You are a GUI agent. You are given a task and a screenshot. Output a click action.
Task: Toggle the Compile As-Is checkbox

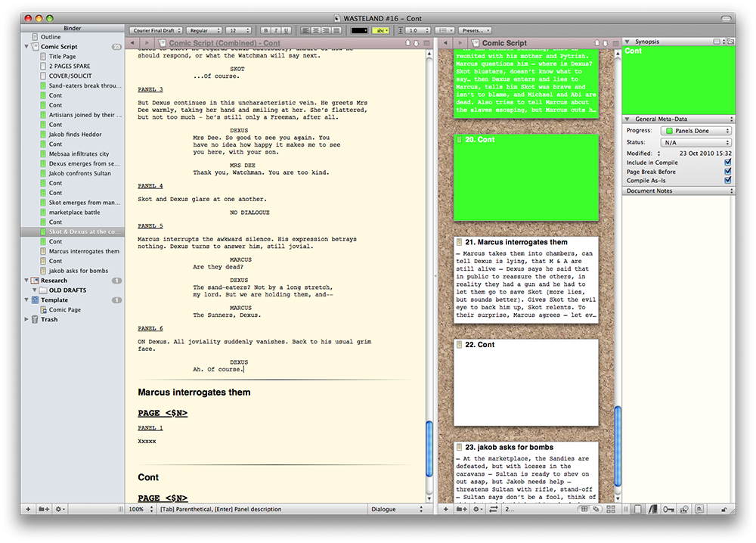pos(727,181)
